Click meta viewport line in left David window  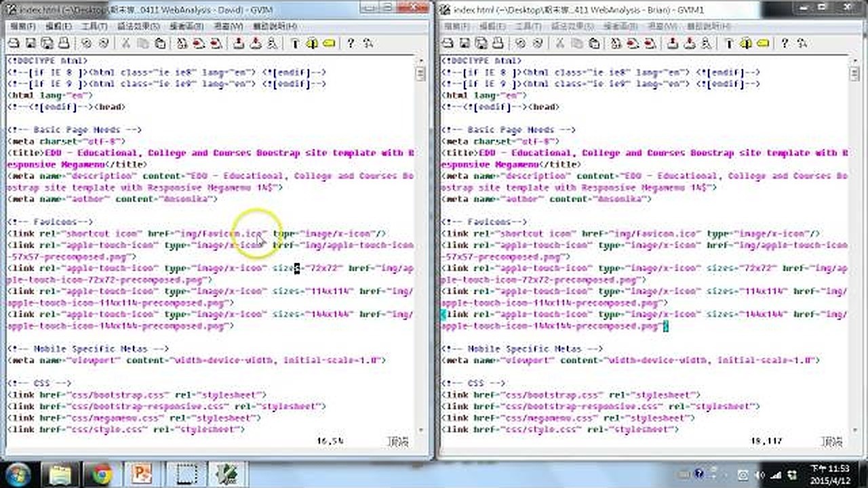click(197, 360)
